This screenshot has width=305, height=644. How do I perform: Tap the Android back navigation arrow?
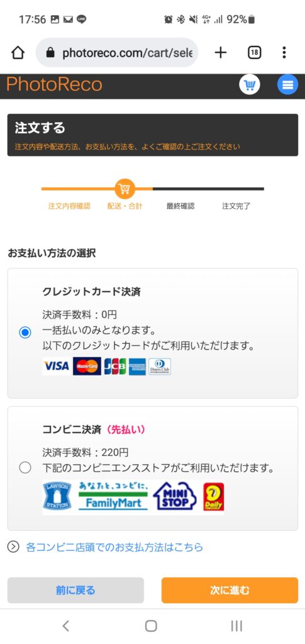[65, 626]
